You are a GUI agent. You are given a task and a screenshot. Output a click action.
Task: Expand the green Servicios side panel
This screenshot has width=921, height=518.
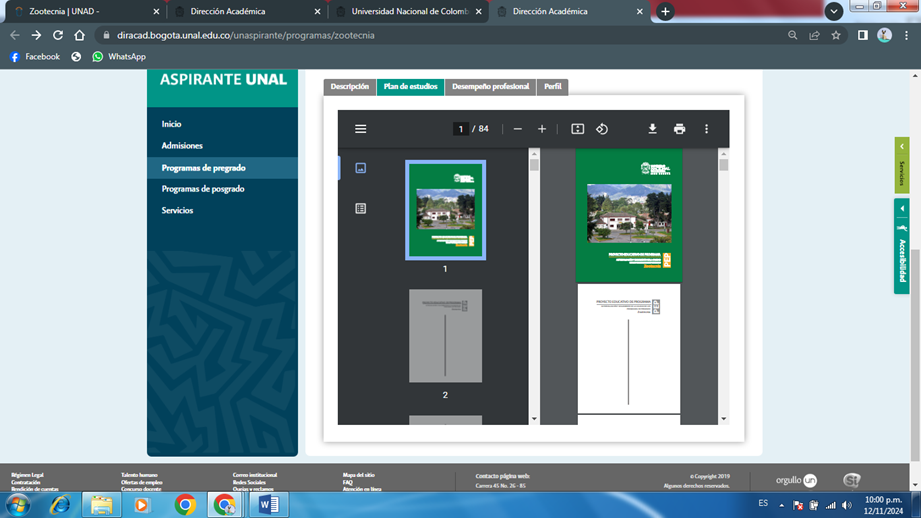click(x=901, y=165)
